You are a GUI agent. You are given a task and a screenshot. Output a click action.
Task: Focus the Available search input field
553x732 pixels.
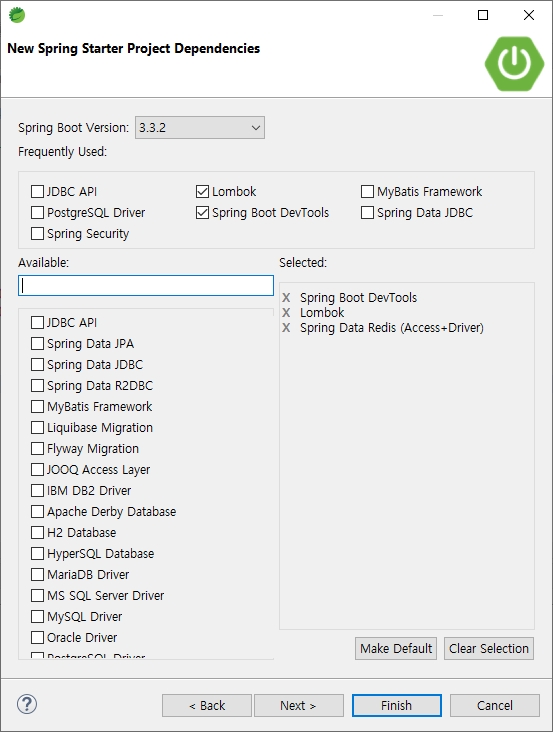coord(146,285)
